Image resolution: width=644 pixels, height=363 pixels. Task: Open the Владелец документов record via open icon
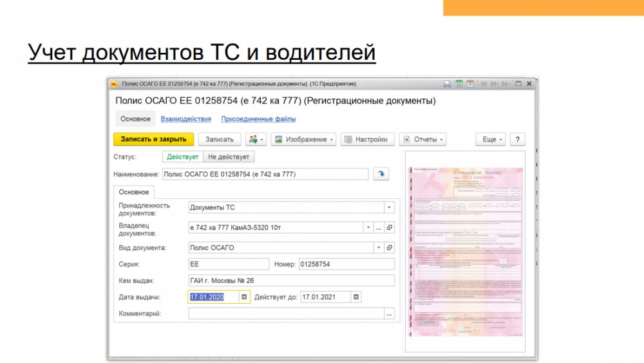coord(389,227)
